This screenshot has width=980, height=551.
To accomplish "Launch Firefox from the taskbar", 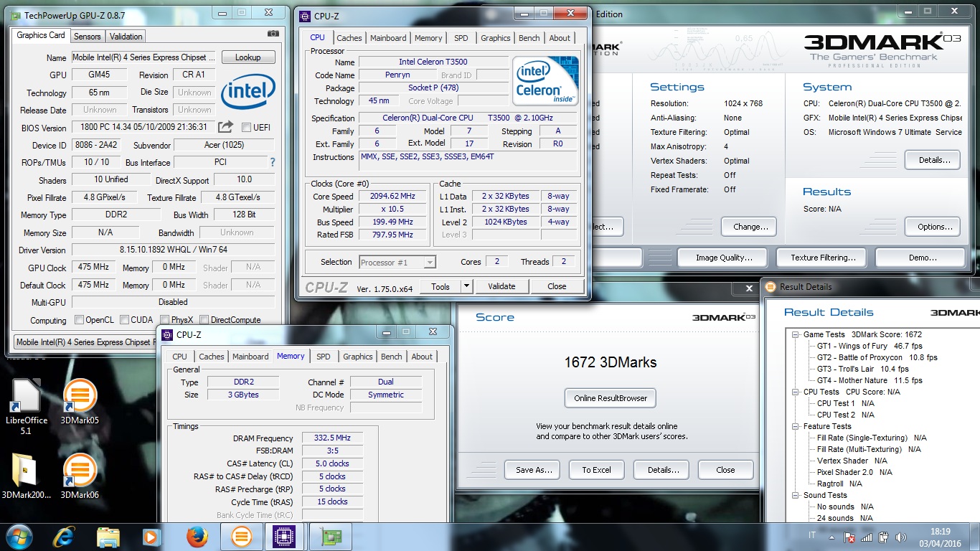I will [x=196, y=537].
